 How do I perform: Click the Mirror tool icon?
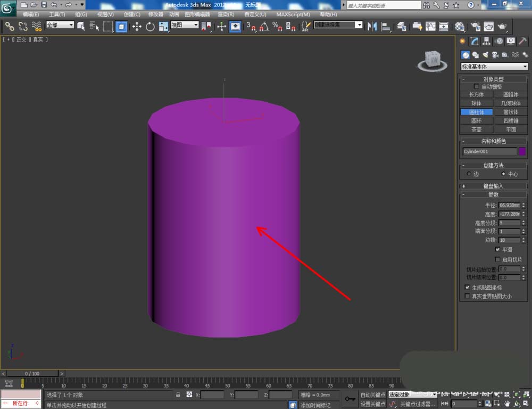(x=372, y=26)
